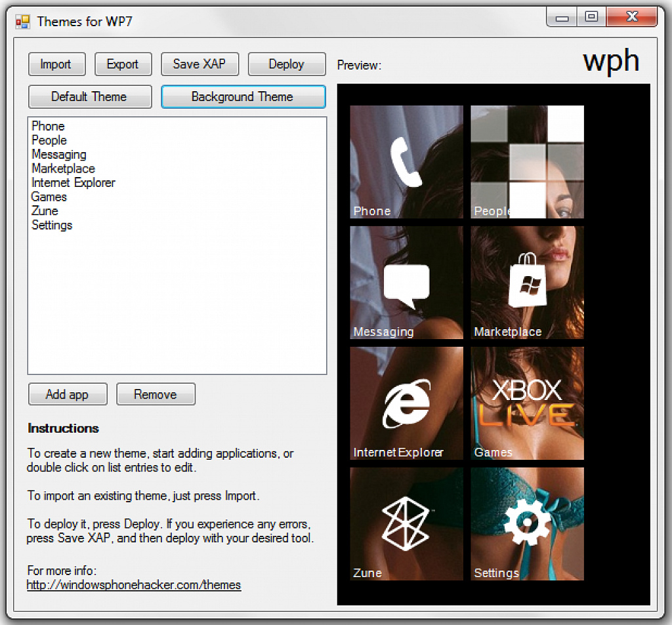Apply the Default Theme
672x625 pixels.
point(90,97)
